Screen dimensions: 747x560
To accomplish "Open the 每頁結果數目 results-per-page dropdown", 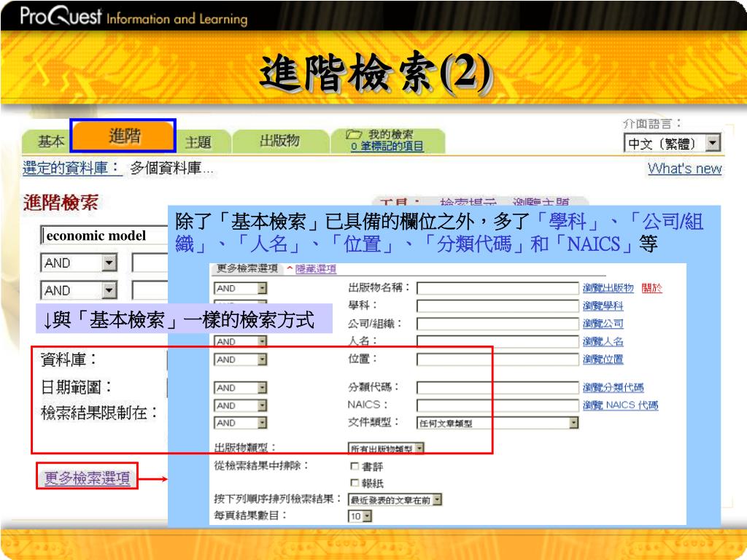I will 367,516.
